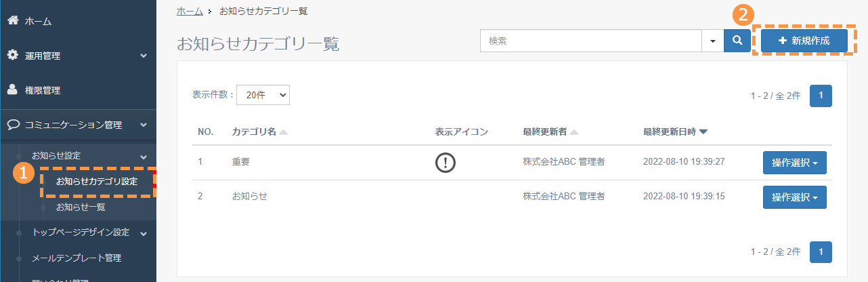Open the search options caret dropdown
Image resolution: width=868 pixels, height=282 pixels.
tap(712, 41)
